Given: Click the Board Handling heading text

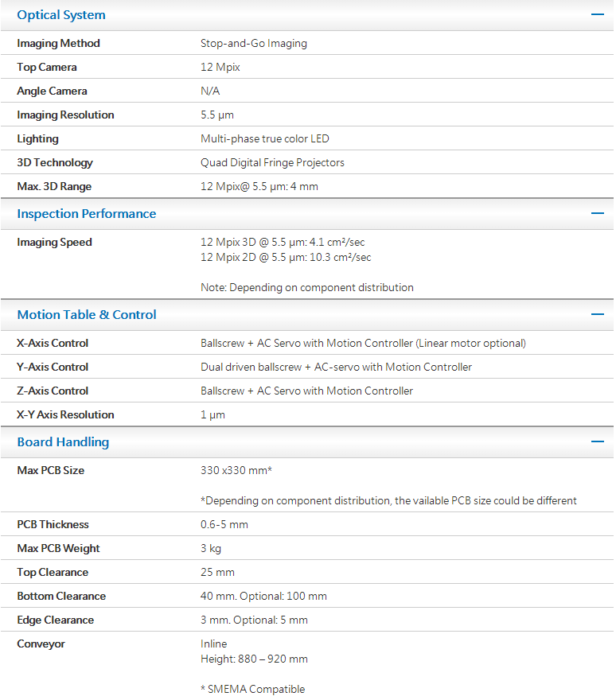Looking at the screenshot, I should click(63, 442).
